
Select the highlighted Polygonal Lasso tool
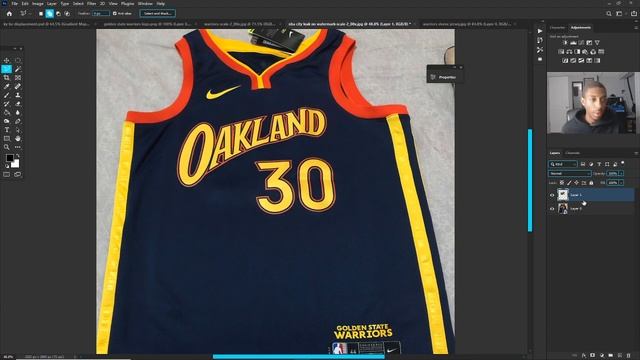pos(7,69)
